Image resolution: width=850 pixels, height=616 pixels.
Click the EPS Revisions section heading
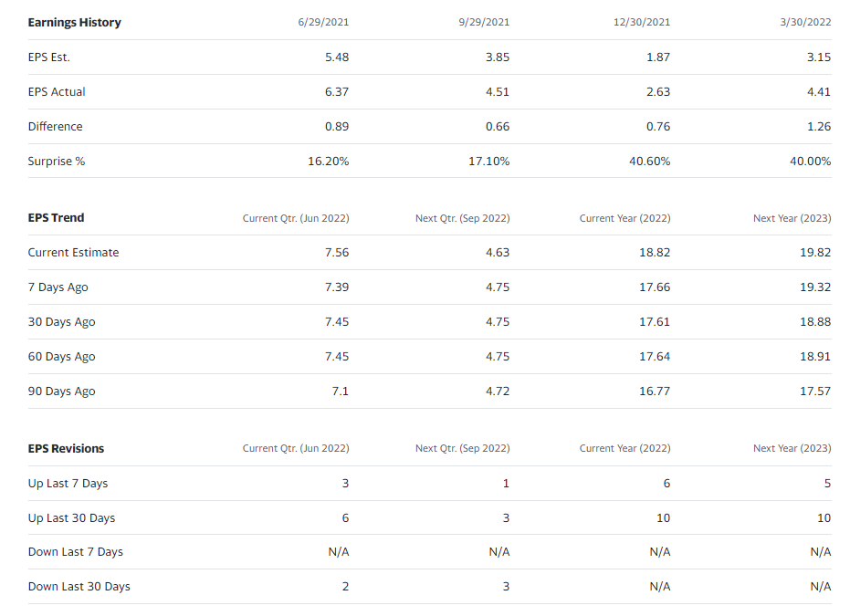pyautogui.click(x=66, y=448)
